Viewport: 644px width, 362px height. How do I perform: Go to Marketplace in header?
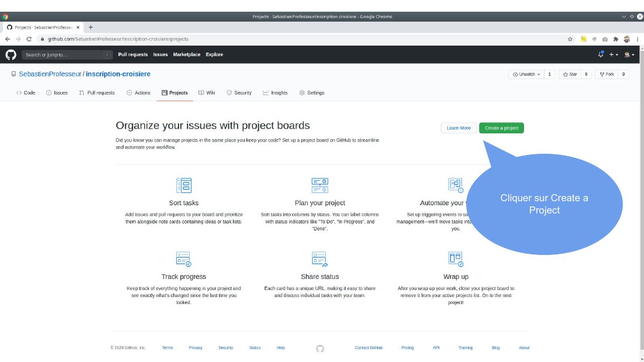pyautogui.click(x=186, y=54)
